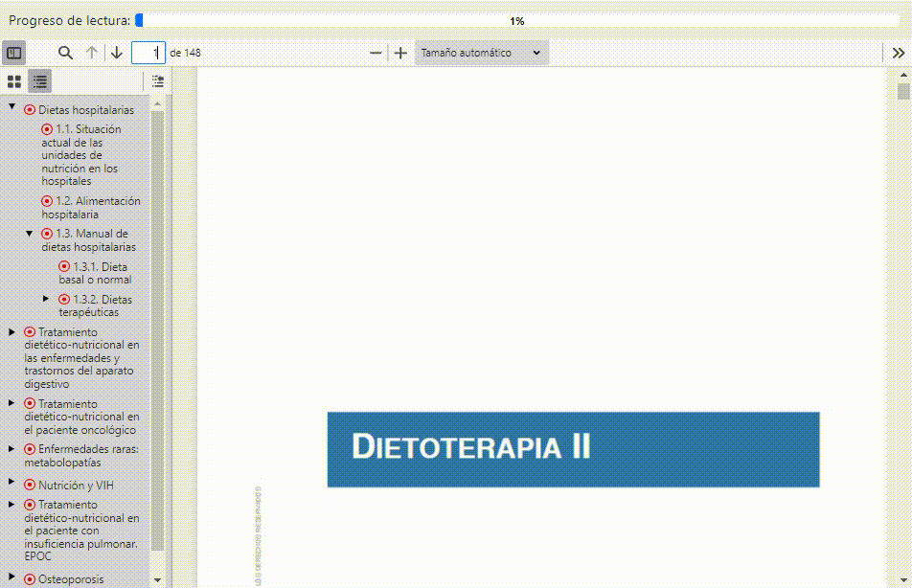Open the 1.2. Alimentación hospitalaria section
This screenshot has height=588, width=912.
point(95,207)
